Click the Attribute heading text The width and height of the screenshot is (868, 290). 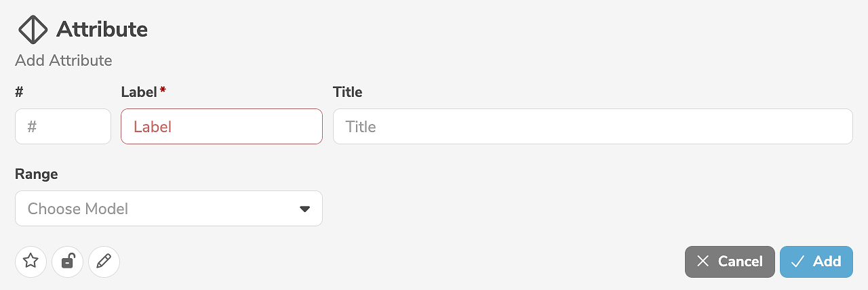[x=102, y=30]
